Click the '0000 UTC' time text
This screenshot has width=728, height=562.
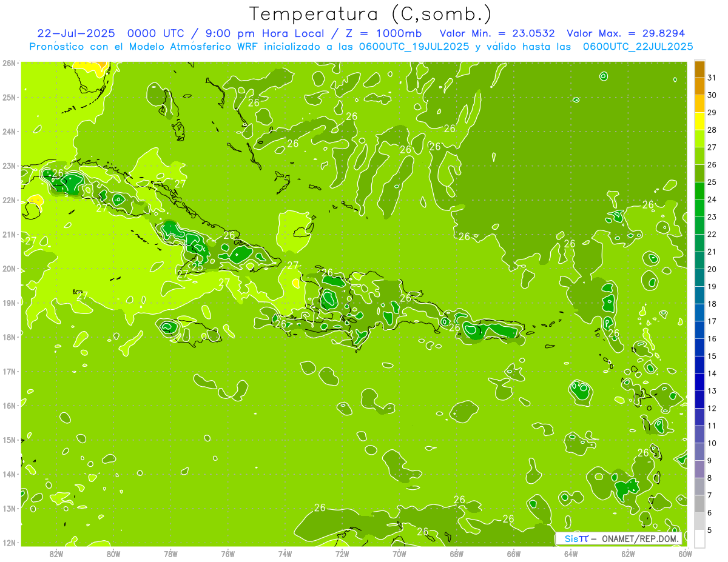click(x=156, y=33)
